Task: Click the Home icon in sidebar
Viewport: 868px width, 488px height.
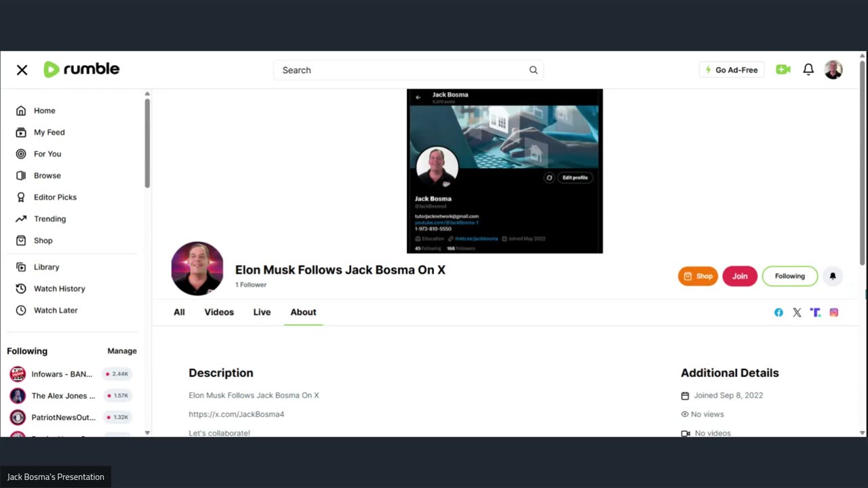Action: point(21,110)
